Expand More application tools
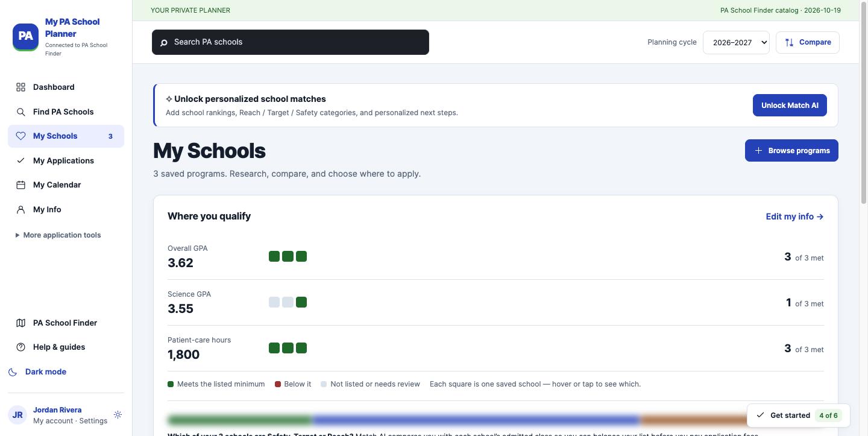The image size is (868, 436). 58,235
